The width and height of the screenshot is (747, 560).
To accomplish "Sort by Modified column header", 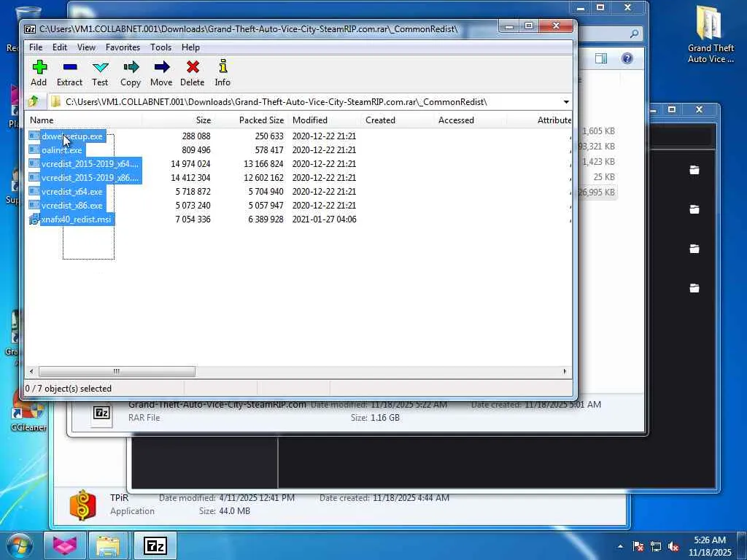I will [325, 120].
